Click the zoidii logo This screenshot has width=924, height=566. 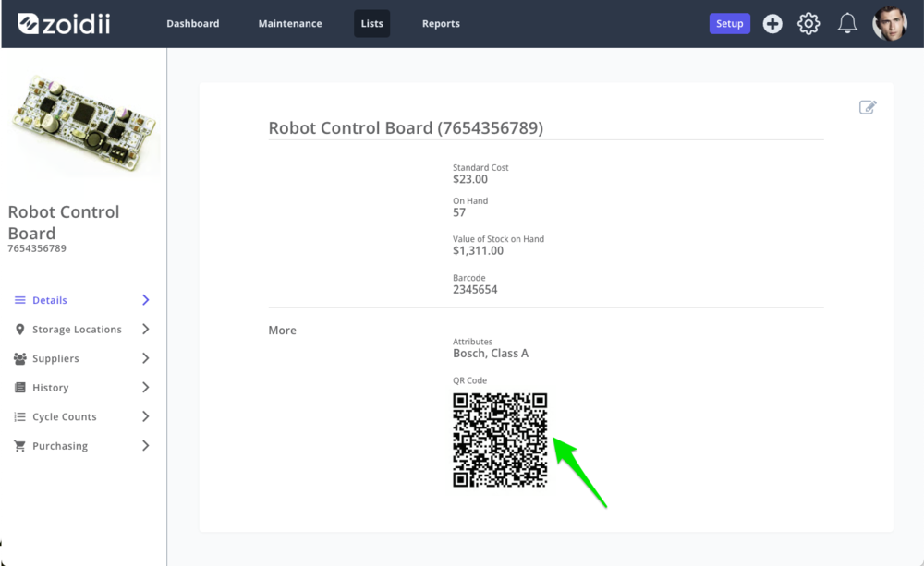64,24
